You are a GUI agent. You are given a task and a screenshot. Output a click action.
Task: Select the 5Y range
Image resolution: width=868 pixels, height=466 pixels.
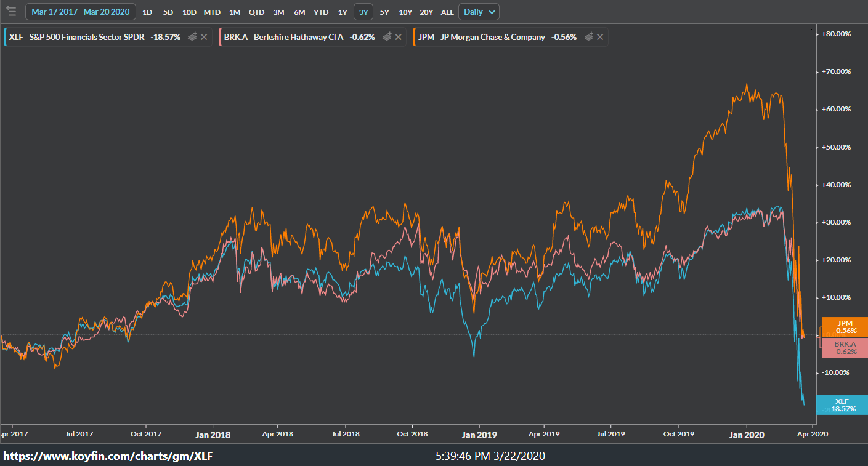pyautogui.click(x=384, y=12)
